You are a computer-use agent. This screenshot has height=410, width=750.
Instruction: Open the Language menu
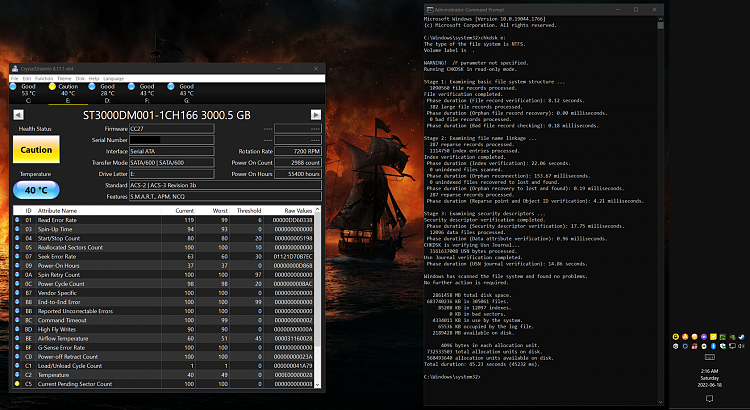coord(113,78)
